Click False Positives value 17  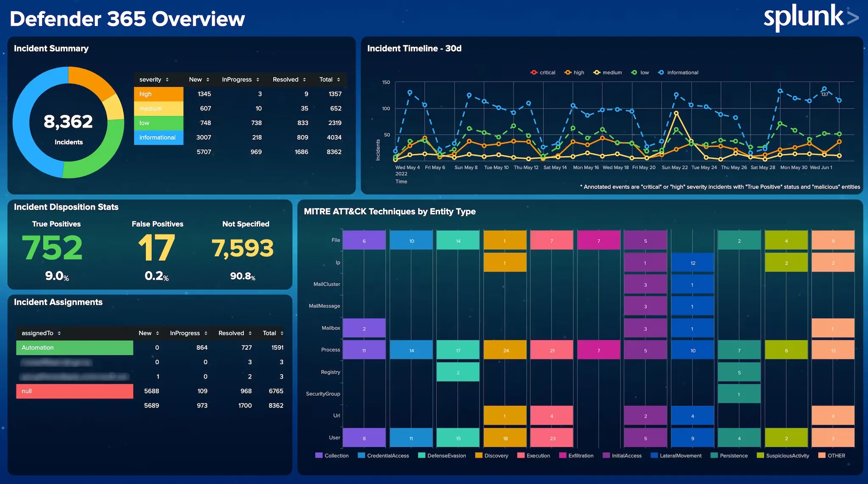pyautogui.click(x=156, y=248)
